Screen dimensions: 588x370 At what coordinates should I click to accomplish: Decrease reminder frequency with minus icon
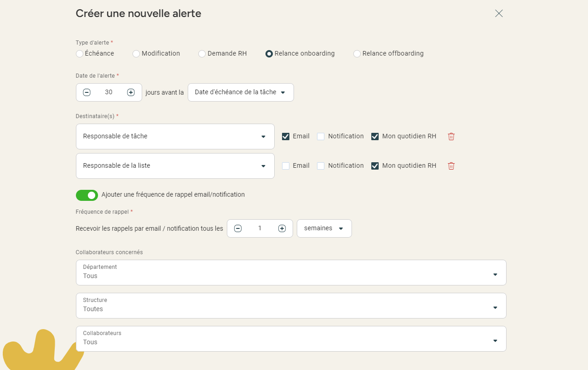(x=238, y=228)
